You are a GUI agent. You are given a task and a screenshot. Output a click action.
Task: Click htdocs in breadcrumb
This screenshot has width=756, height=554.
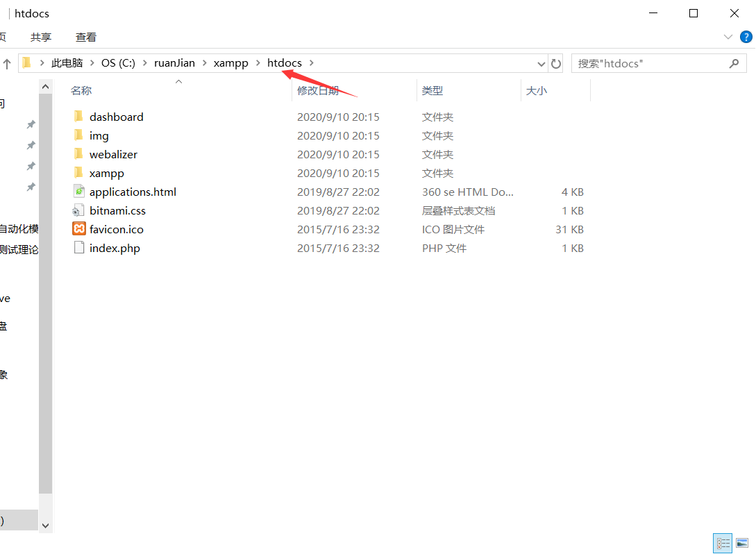[x=285, y=62]
